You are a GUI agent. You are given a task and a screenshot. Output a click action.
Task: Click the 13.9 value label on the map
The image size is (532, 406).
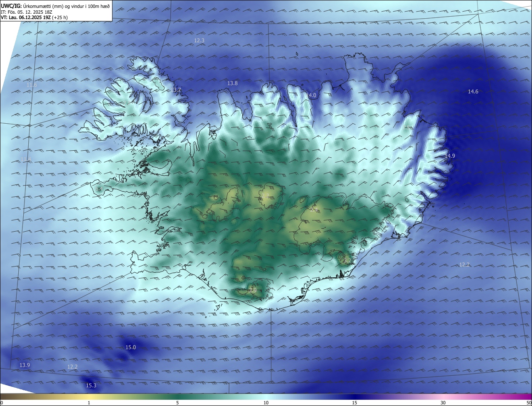click(25, 365)
